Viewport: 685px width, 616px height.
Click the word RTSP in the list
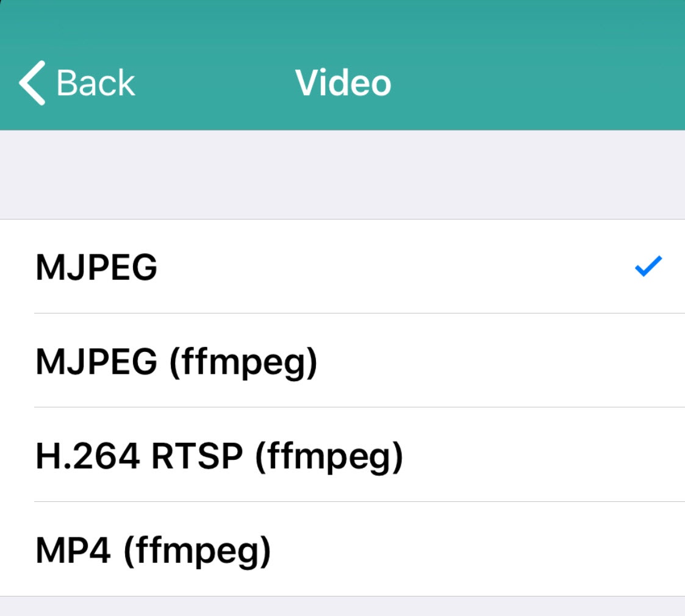[197, 457]
